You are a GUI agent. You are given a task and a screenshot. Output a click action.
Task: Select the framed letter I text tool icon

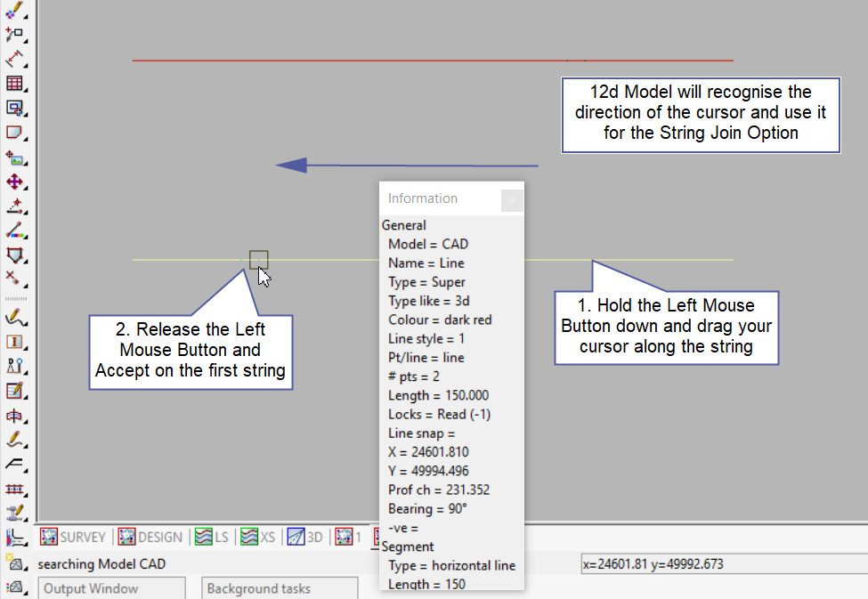pyautogui.click(x=15, y=342)
